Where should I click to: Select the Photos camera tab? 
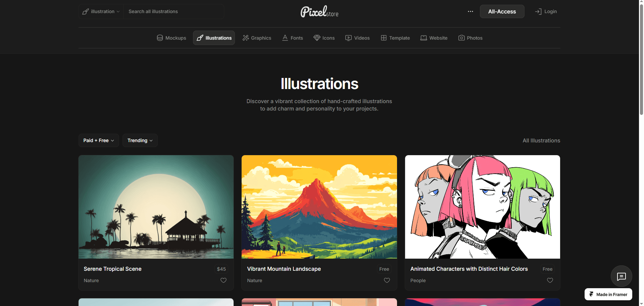coord(470,38)
